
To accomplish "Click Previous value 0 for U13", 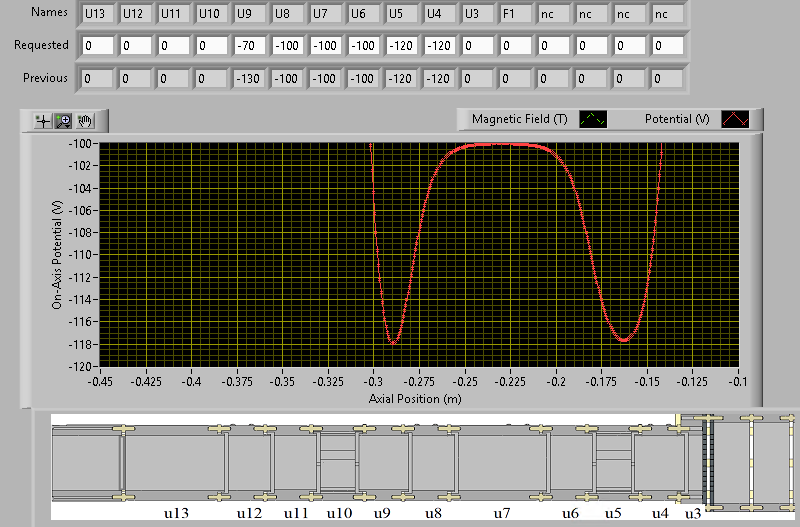I will [97, 79].
